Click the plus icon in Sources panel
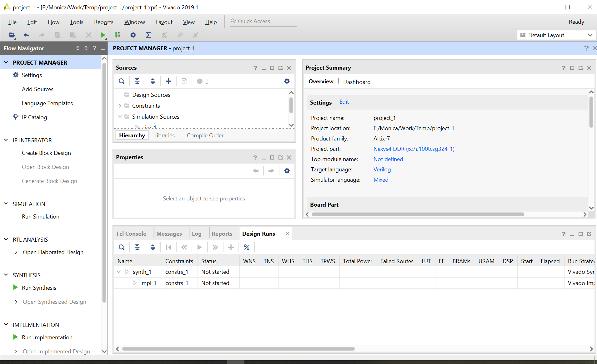Image resolution: width=597 pixels, height=364 pixels. point(168,81)
